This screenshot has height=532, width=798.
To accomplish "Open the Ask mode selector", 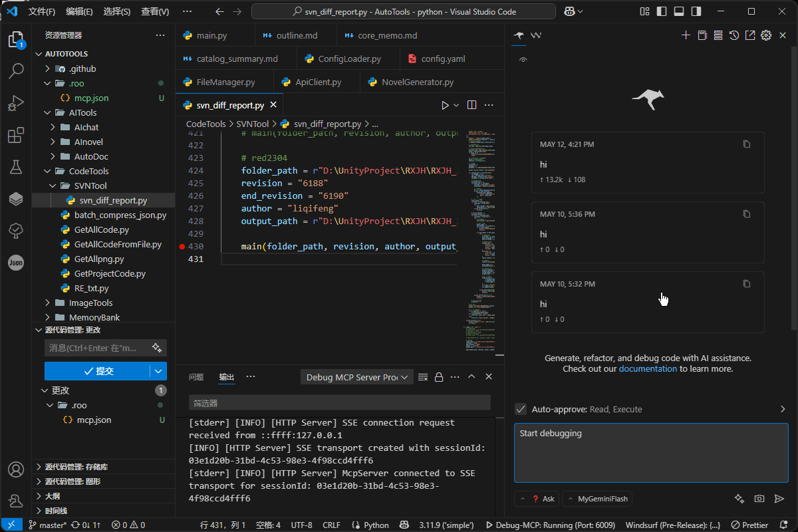I will [x=537, y=499].
